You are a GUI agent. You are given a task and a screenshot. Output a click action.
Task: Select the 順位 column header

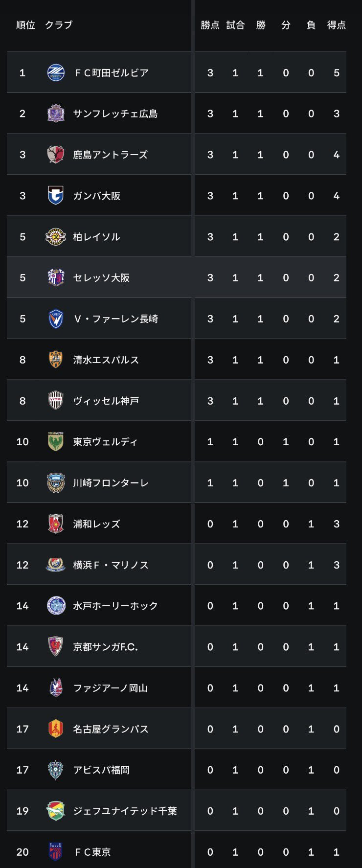click(25, 25)
